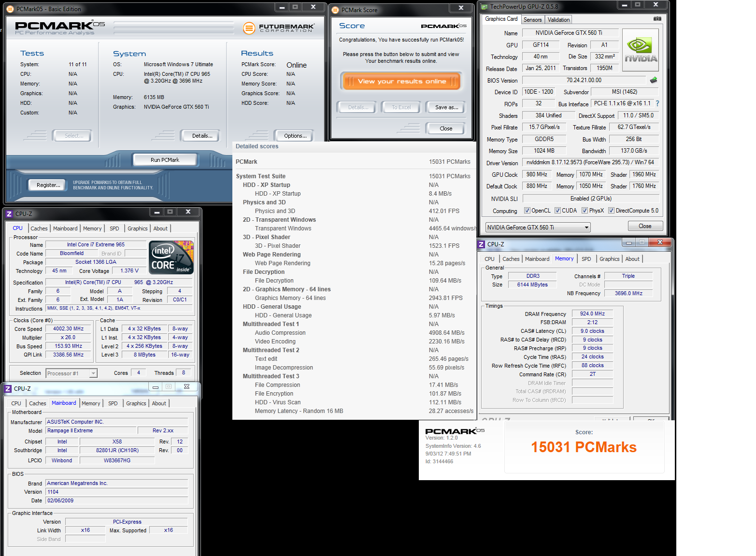Toggle the PhysX checkbox in GPU-Z
Screen dimensions: 756x556
[585, 211]
